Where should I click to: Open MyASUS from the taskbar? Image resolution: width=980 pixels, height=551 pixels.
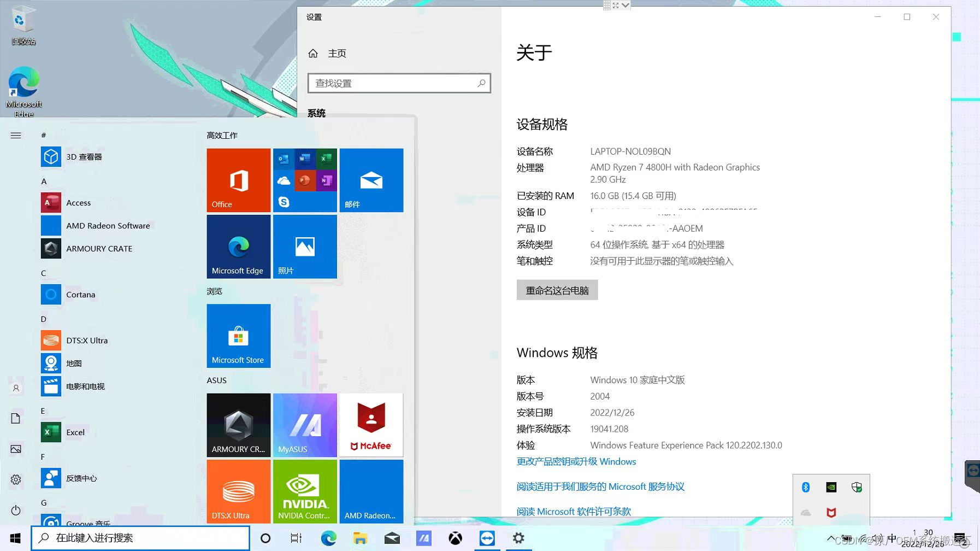pos(423,538)
